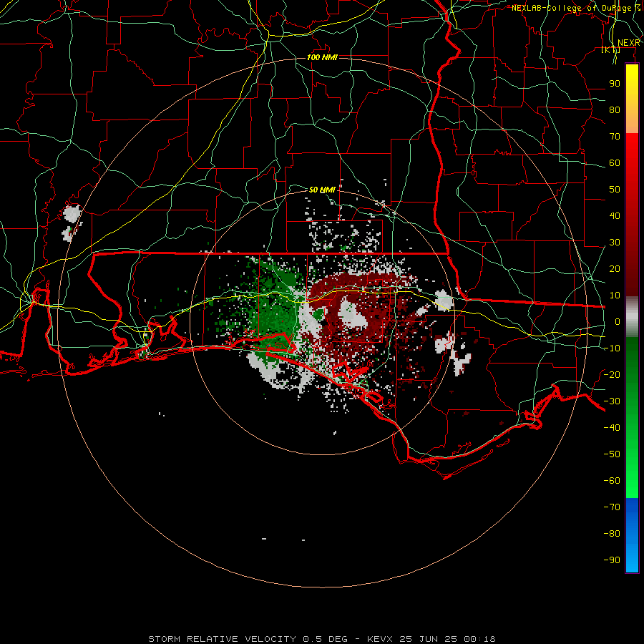This screenshot has height=644, width=644.
Task: Click the 25 JUN 25 date in caption
Action: click(429, 639)
